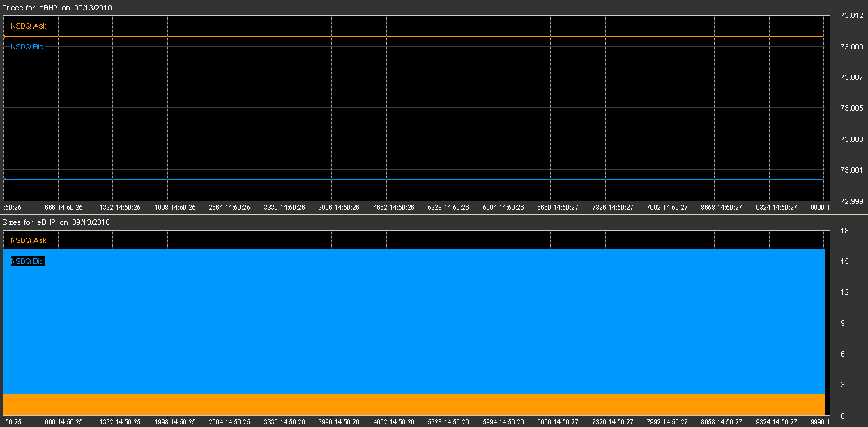
Task: Click '1332 14:50:25' tick under Sizes chart
Action: point(120,422)
